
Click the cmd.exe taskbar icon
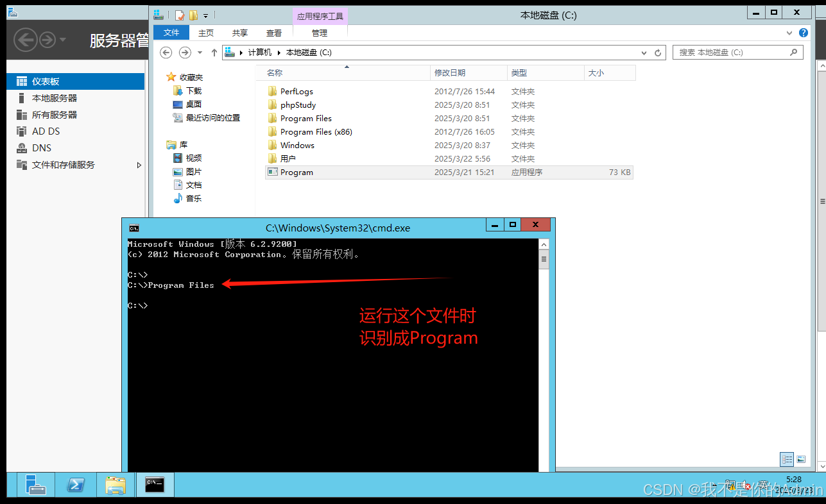154,485
